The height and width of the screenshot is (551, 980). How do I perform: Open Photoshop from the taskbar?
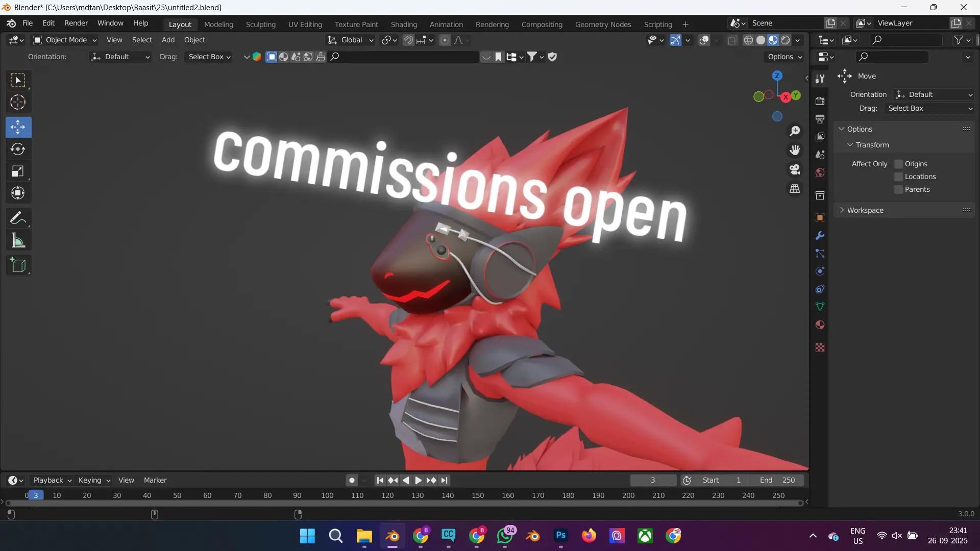(x=560, y=536)
